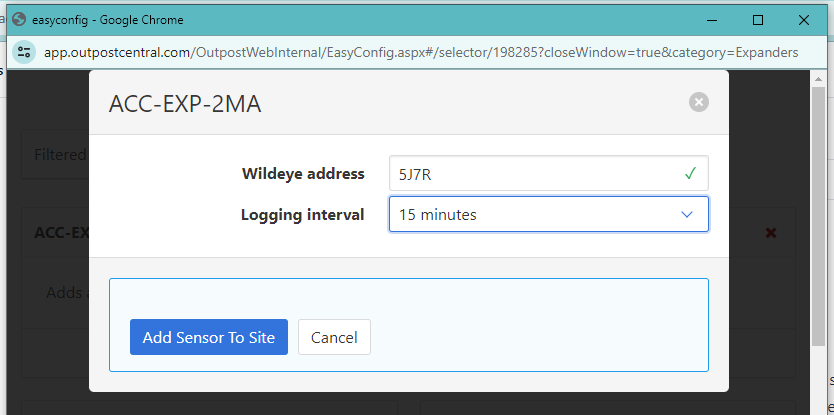Viewport: 834px width, 415px height.
Task: Click the Wildeye address label
Action: (x=303, y=174)
